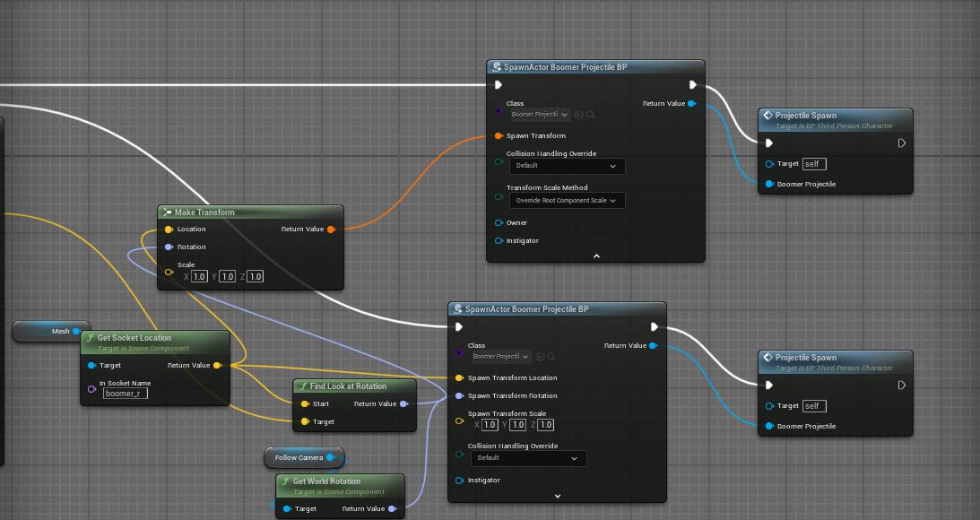Click browse magnifier icon in lower SpawnActor node
980x520 pixels.
pyautogui.click(x=551, y=357)
